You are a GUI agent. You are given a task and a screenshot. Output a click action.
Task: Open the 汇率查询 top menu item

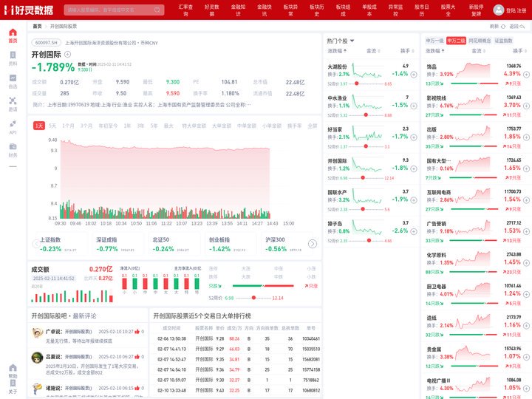point(185,10)
